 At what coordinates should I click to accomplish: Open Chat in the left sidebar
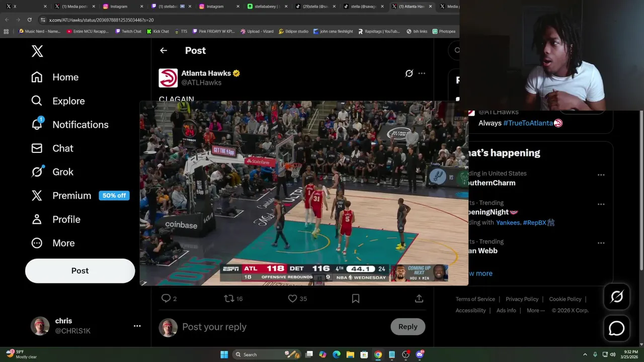52,148
